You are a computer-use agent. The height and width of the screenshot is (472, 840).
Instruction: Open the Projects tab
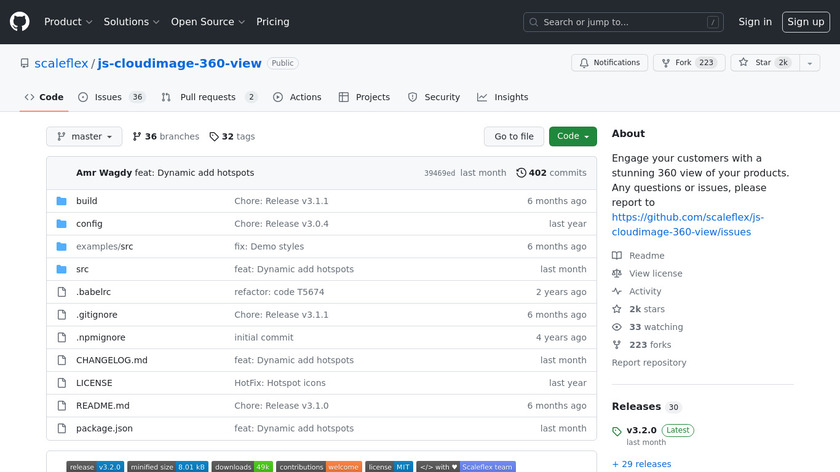364,97
